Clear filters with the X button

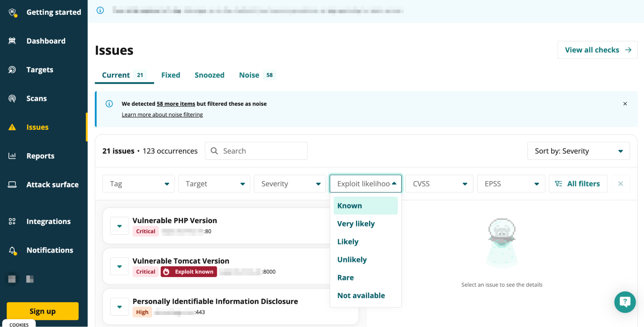click(x=620, y=183)
